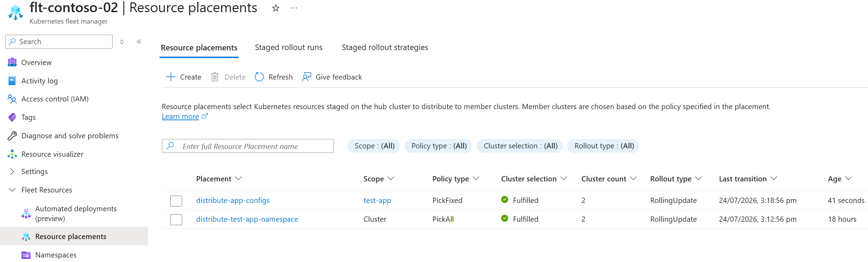Switch to the Staged rollout strategies tab

pyautogui.click(x=385, y=47)
